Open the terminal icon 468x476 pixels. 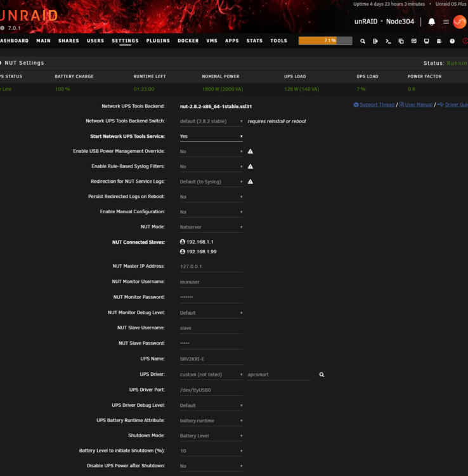(388, 41)
